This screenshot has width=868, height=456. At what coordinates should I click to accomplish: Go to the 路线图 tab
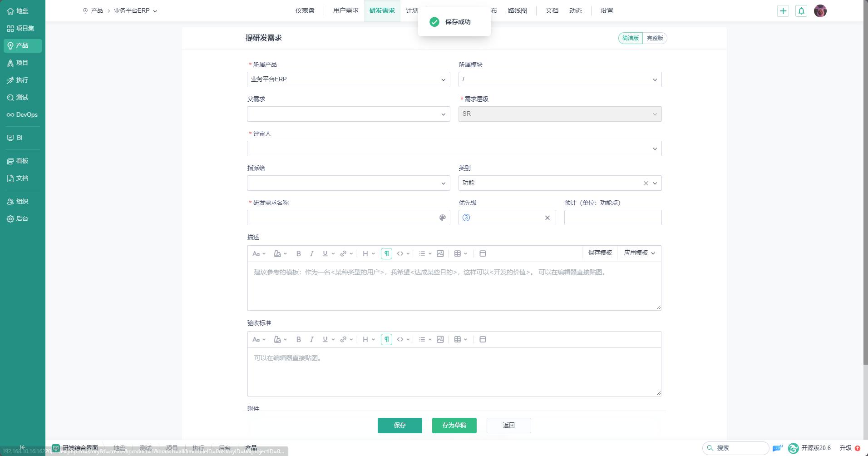coord(518,11)
